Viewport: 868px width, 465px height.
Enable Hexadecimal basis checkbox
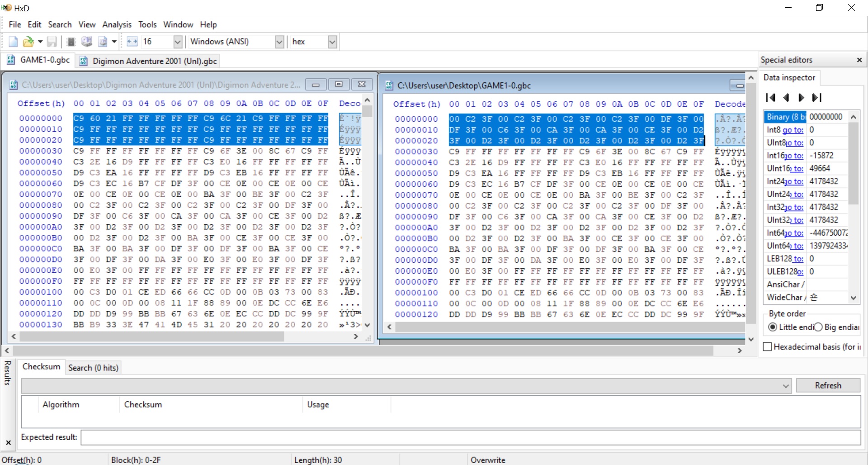click(x=767, y=347)
